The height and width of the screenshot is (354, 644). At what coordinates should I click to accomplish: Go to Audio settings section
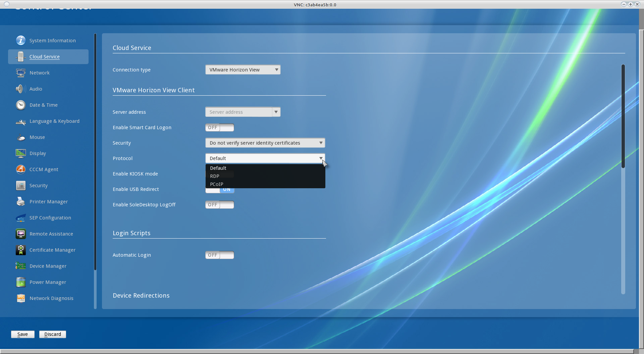coord(36,89)
